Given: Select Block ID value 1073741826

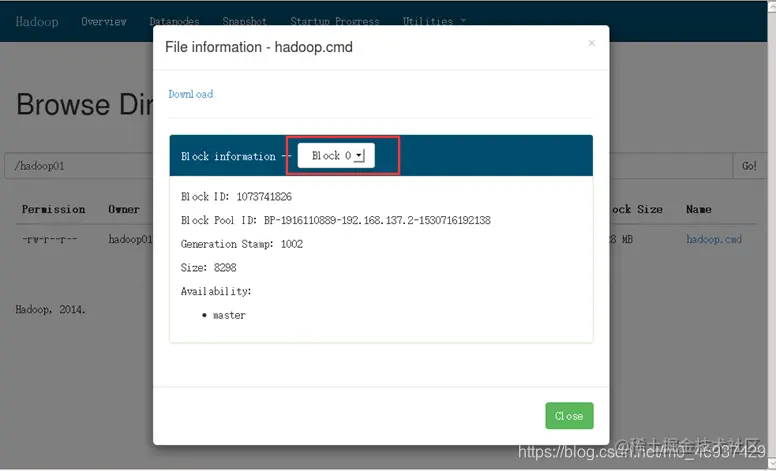Looking at the screenshot, I should (x=264, y=197).
